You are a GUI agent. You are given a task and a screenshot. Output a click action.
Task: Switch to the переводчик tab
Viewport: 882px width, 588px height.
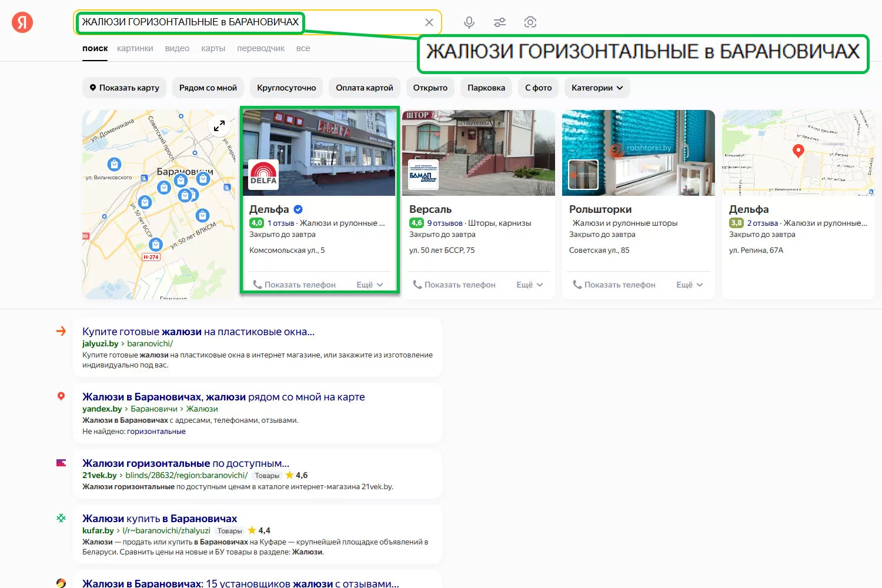click(x=260, y=48)
